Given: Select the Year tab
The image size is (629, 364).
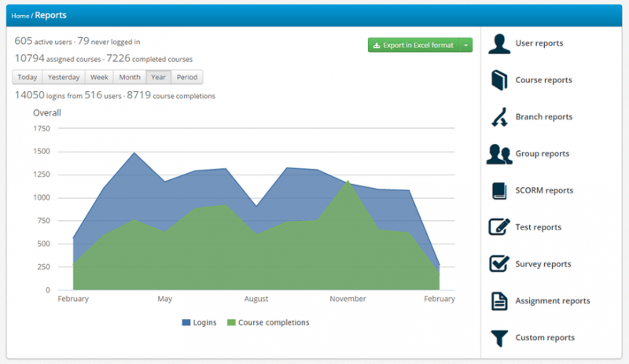Looking at the screenshot, I should coord(159,77).
